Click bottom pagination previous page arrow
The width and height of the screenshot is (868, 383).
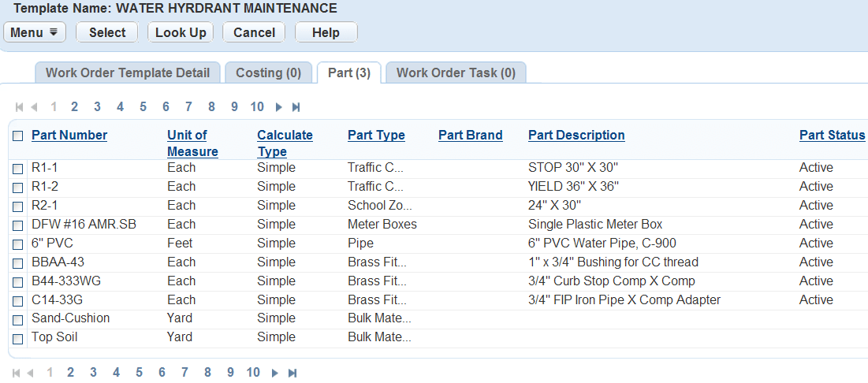click(32, 373)
